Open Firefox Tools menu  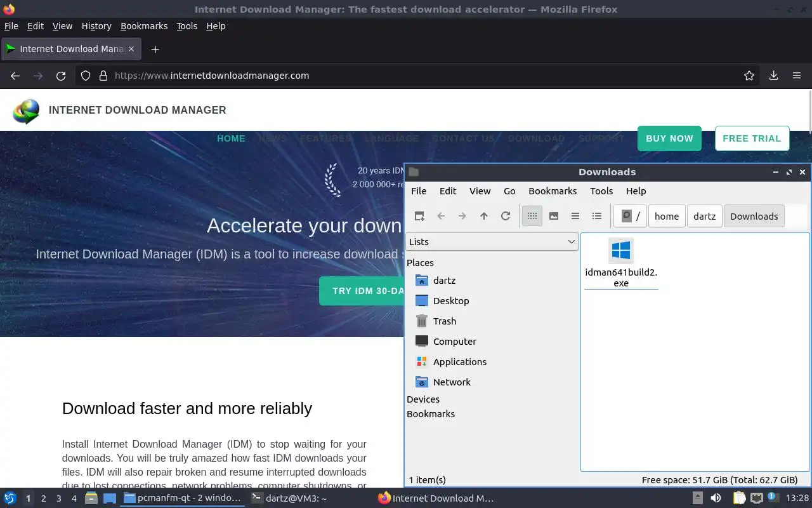coord(187,26)
